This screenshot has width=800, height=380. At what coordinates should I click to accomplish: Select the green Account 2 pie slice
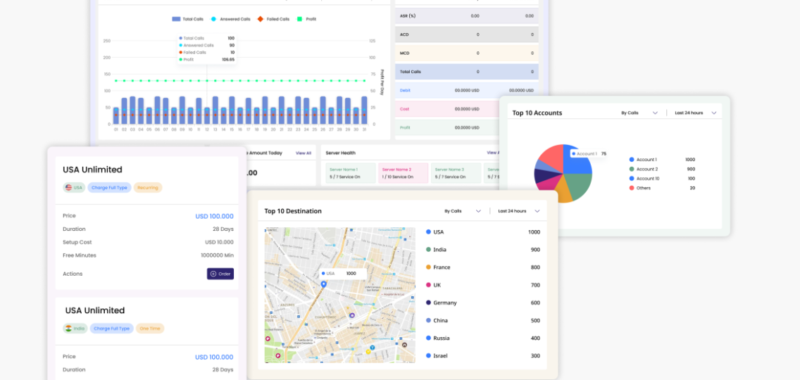point(579,185)
